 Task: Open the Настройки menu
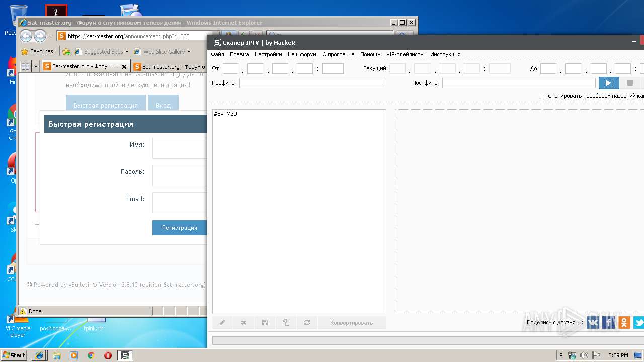point(268,54)
